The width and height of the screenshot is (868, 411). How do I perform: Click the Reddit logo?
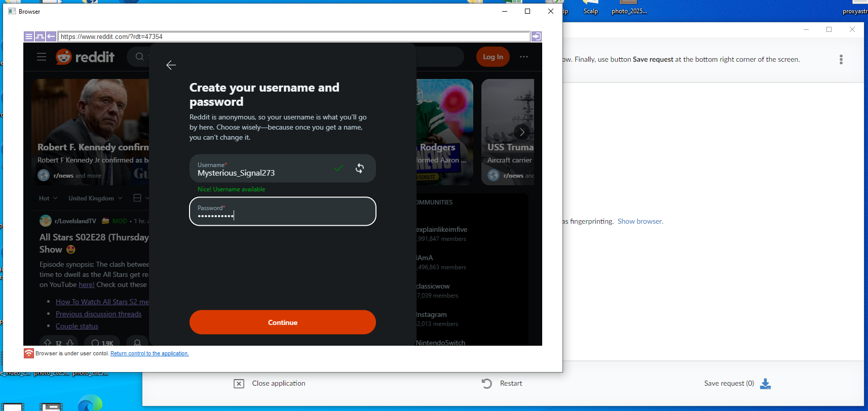click(85, 57)
